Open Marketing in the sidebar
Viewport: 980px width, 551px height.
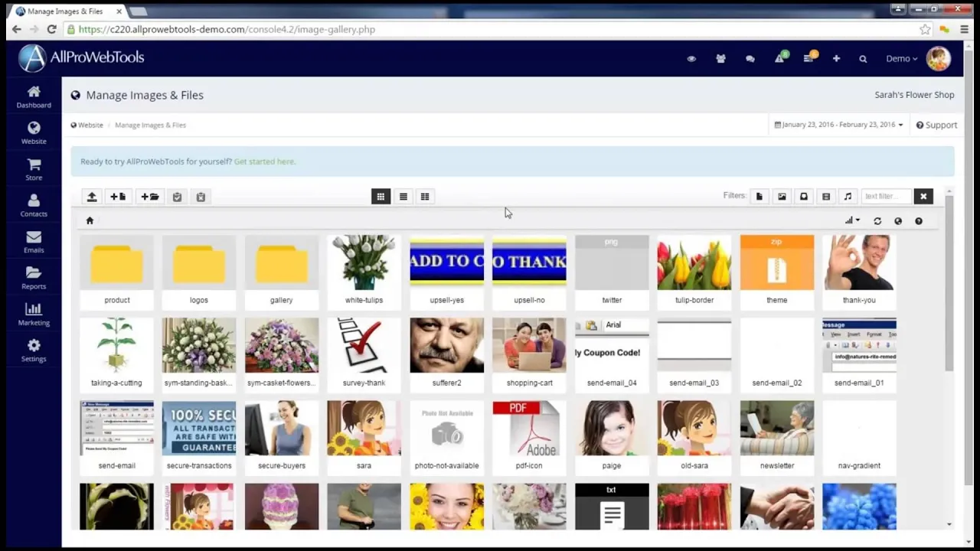[34, 315]
